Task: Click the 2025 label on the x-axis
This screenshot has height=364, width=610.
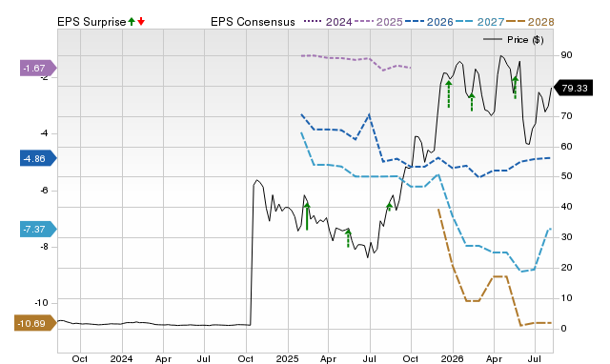Action: (x=287, y=358)
